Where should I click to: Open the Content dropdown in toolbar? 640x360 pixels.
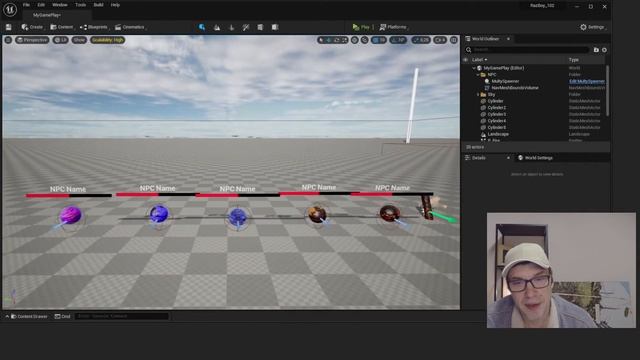(62, 27)
